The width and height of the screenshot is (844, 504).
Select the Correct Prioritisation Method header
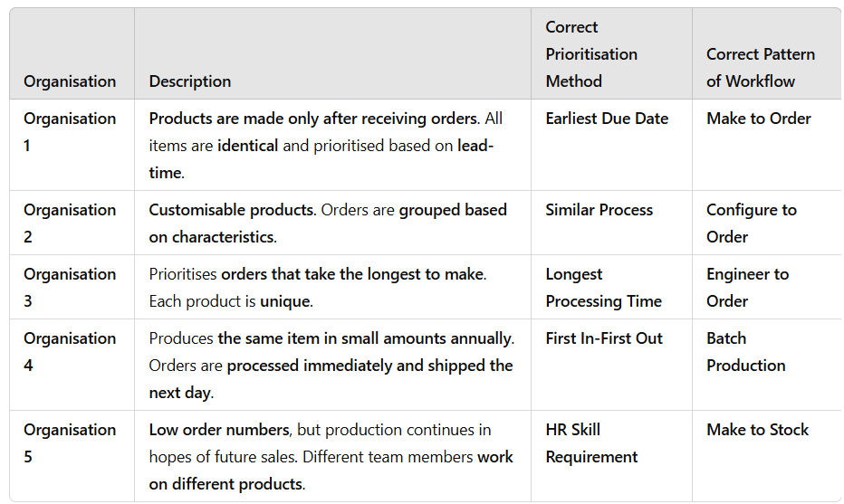(x=591, y=54)
